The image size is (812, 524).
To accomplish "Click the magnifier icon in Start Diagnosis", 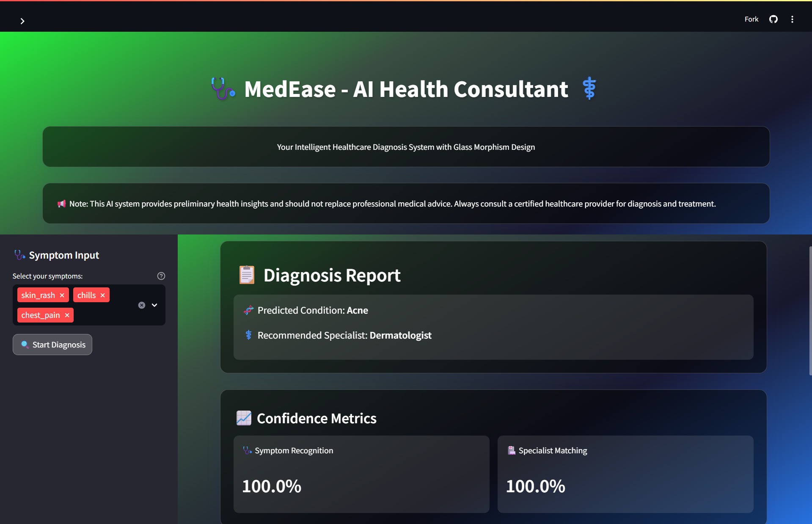I will pos(25,345).
